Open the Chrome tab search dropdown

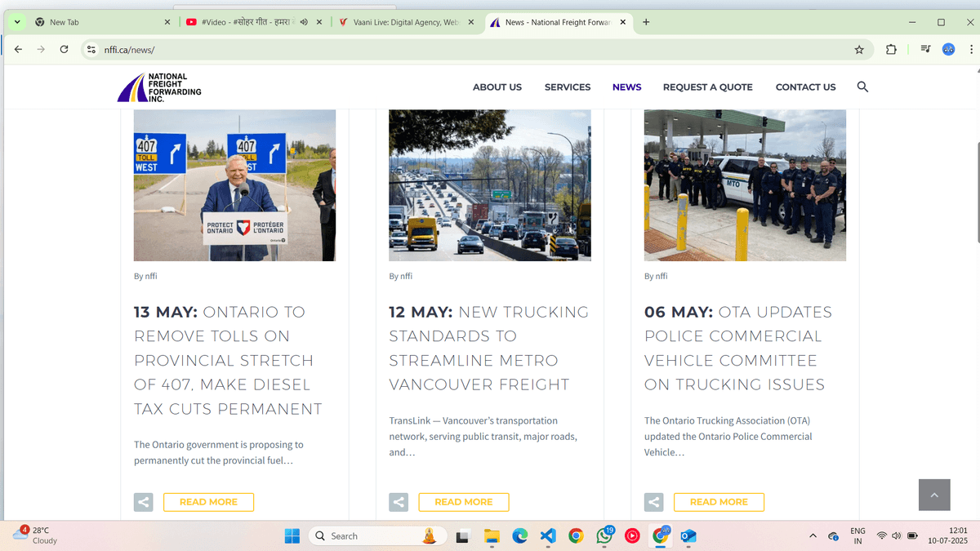17,22
